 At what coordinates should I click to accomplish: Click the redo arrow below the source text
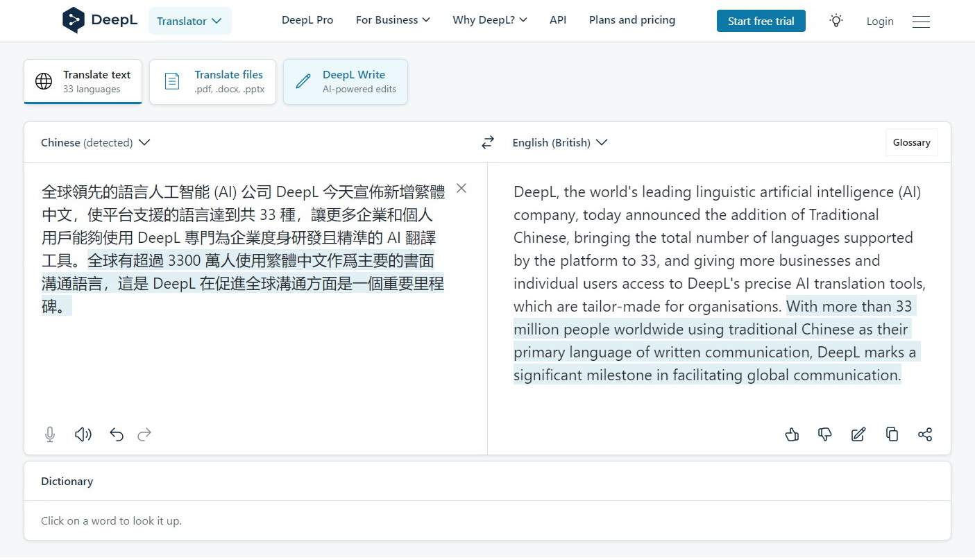[x=144, y=434]
